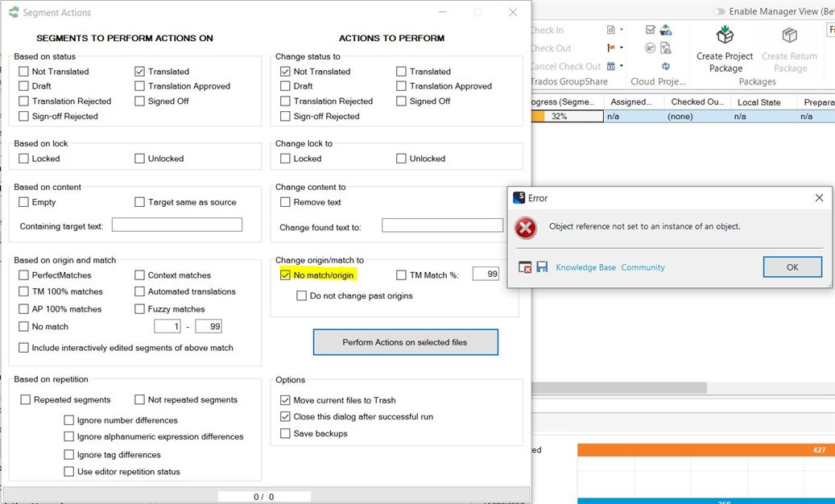This screenshot has height=504, width=835.
Task: Click the save error report floppy disk icon
Action: (x=542, y=266)
